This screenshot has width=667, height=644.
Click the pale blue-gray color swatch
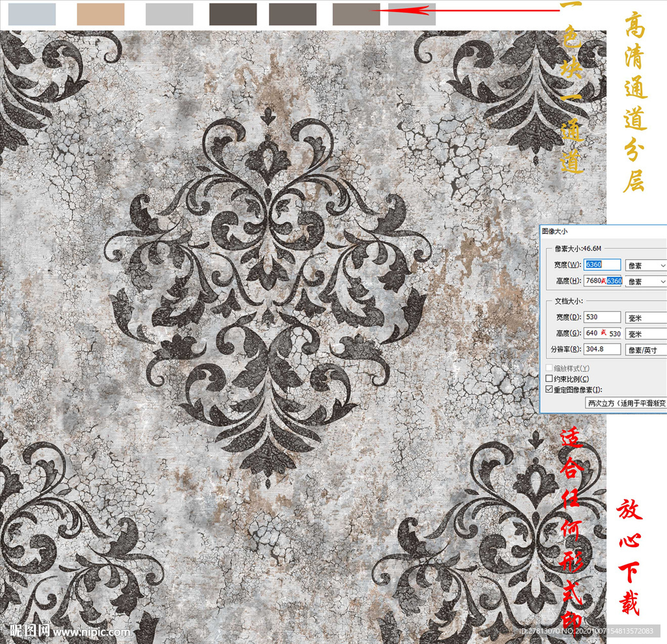(32, 14)
